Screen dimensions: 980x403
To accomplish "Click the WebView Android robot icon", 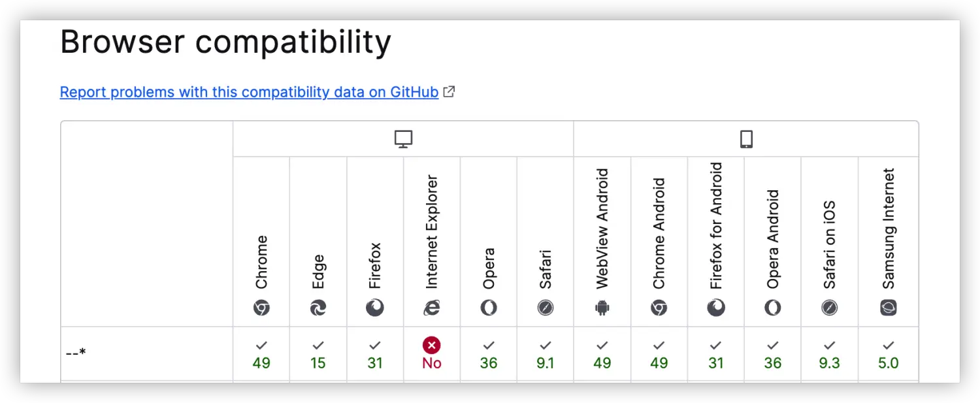I will click(602, 308).
